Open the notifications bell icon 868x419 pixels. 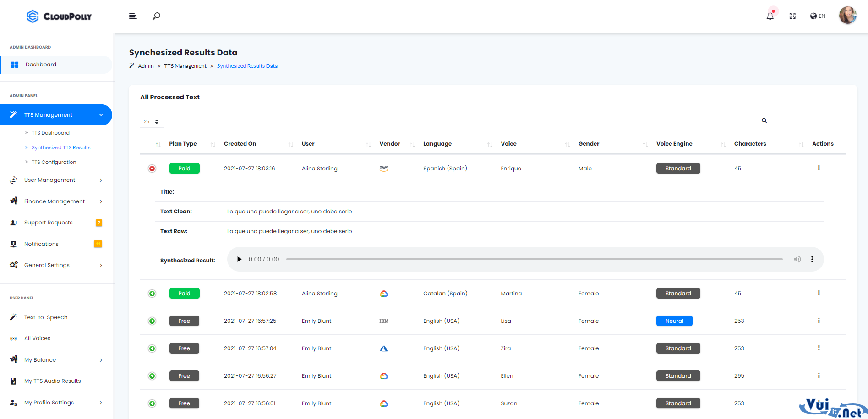tap(770, 16)
